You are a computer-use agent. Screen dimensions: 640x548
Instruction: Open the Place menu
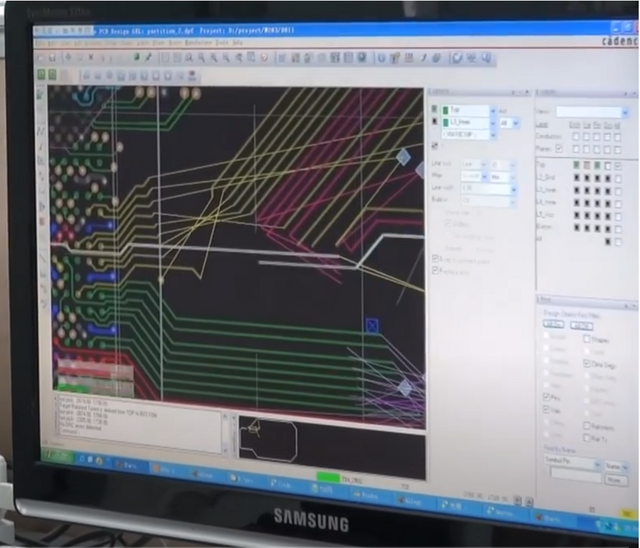pyautogui.click(x=159, y=42)
